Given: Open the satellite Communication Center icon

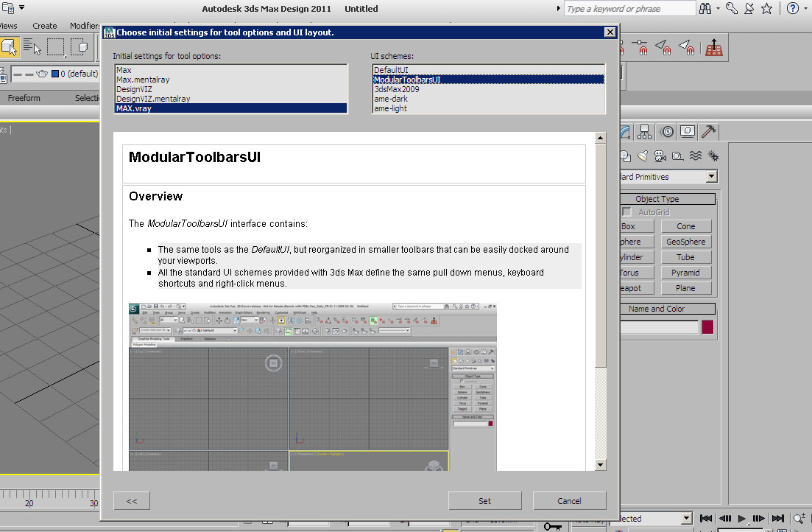Looking at the screenshot, I should [749, 8].
